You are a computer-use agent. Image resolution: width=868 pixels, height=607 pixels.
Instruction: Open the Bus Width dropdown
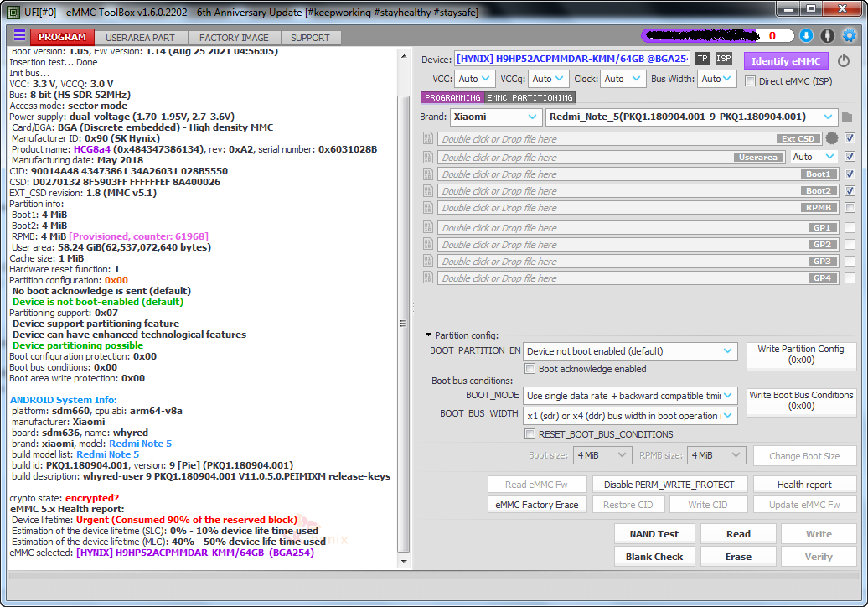(x=717, y=79)
